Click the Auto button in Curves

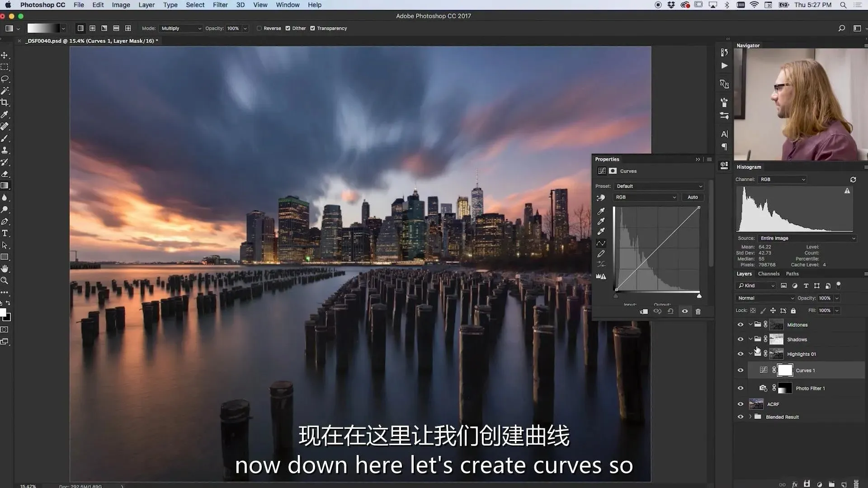pos(693,197)
